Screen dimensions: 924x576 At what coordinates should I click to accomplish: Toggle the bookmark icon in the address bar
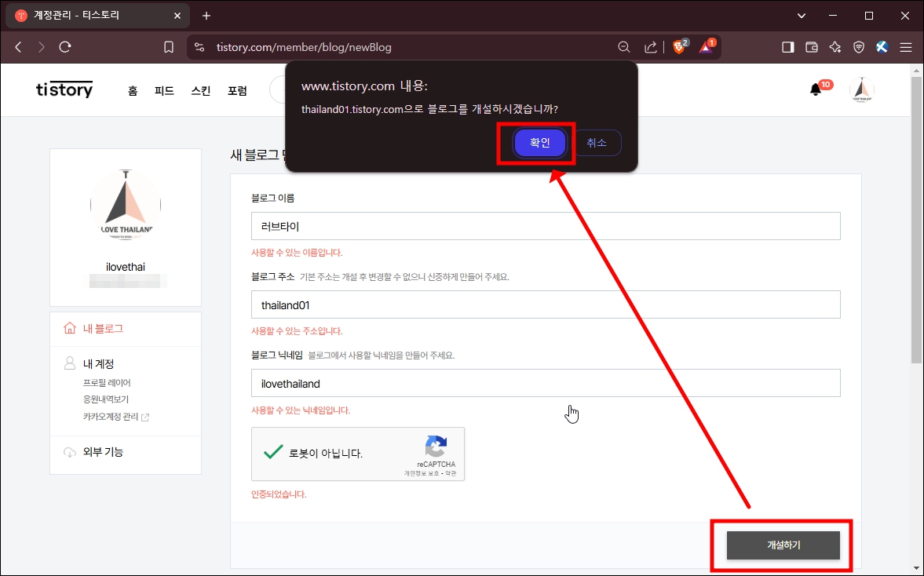168,46
